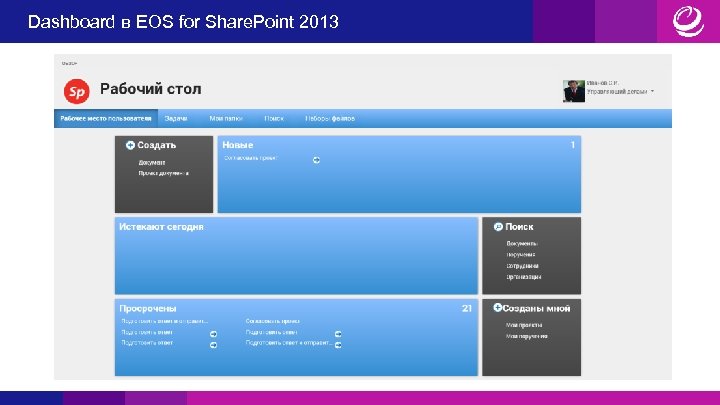Click Организации link in Поиск panel
This screenshot has width=720, height=405.
(x=524, y=277)
